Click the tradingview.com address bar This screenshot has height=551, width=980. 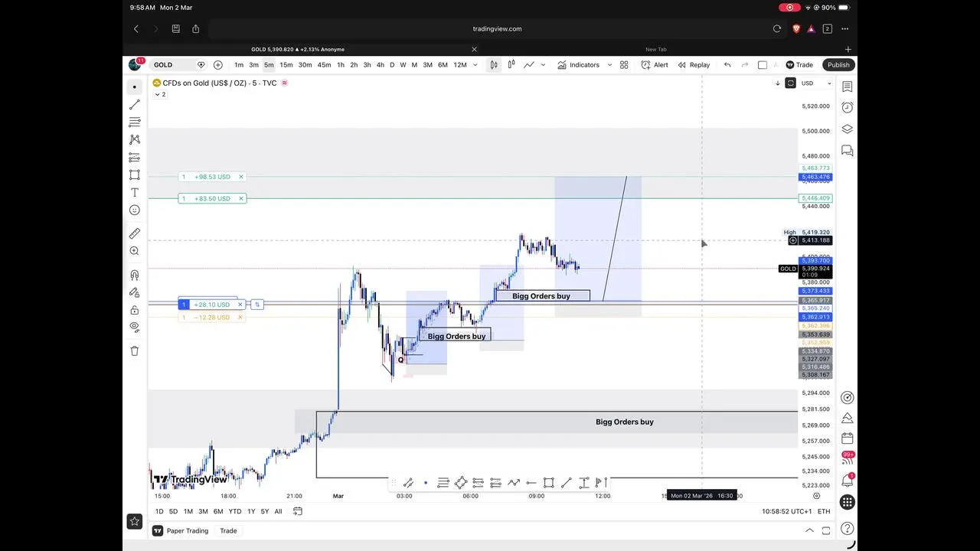point(497,29)
